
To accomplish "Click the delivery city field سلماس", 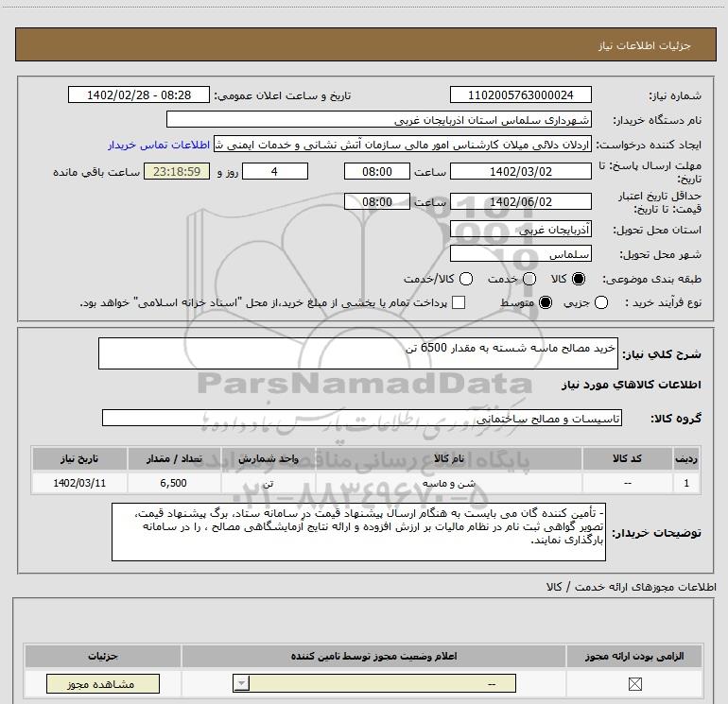I will [520, 254].
